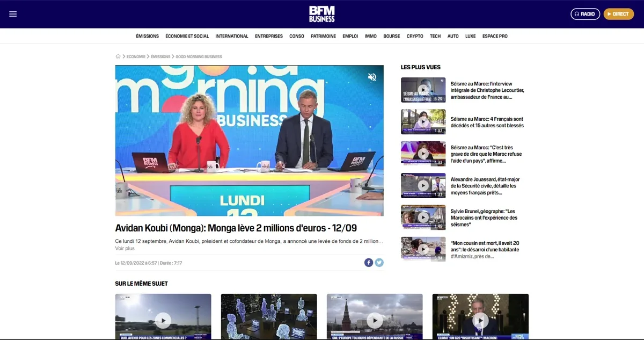Image resolution: width=644 pixels, height=340 pixels.
Task: Open the Bourse section
Action: [x=392, y=37]
